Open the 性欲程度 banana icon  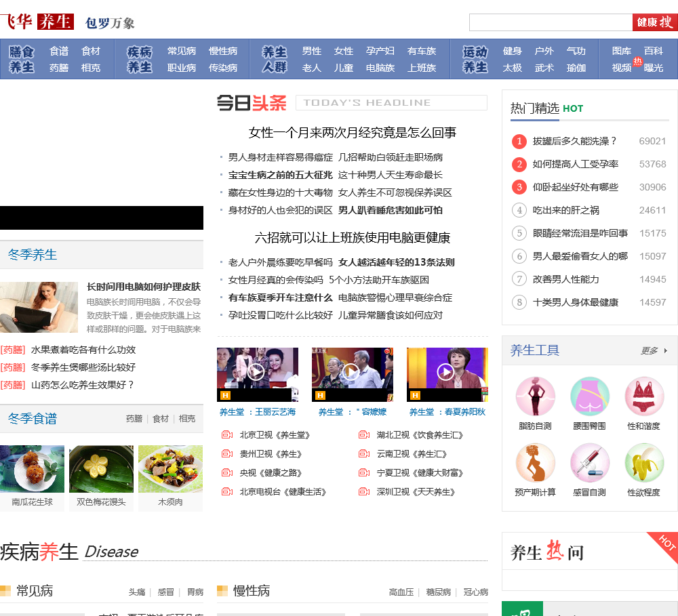(644, 463)
